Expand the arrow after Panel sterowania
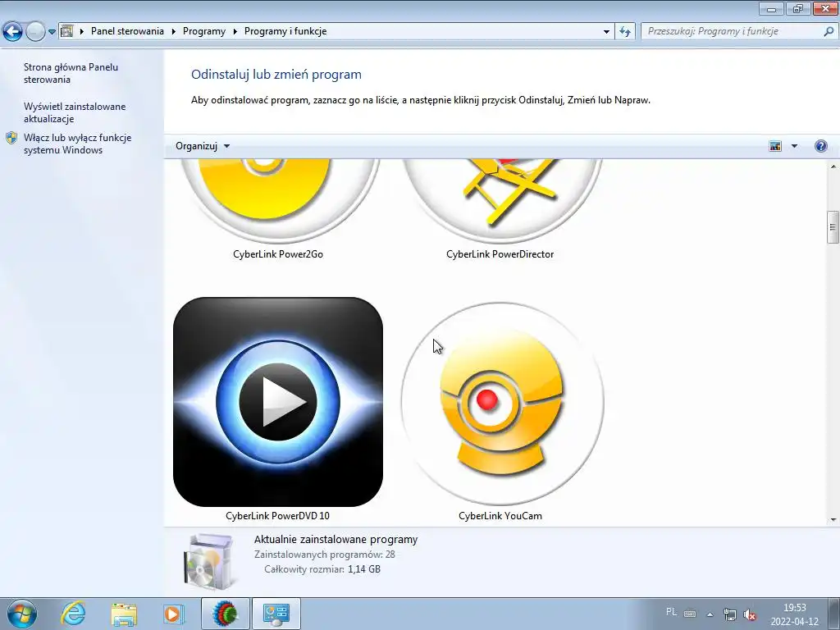 (x=174, y=32)
